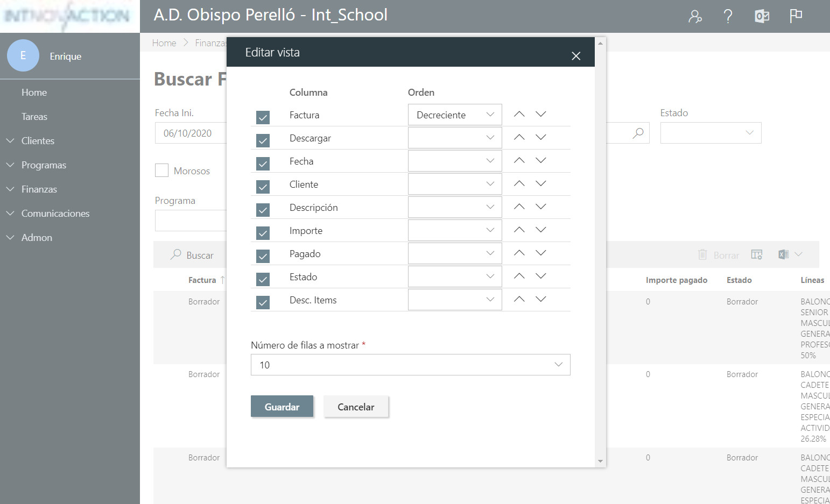The image size is (830, 504).
Task: Move Pagado column down
Action: 541,253
